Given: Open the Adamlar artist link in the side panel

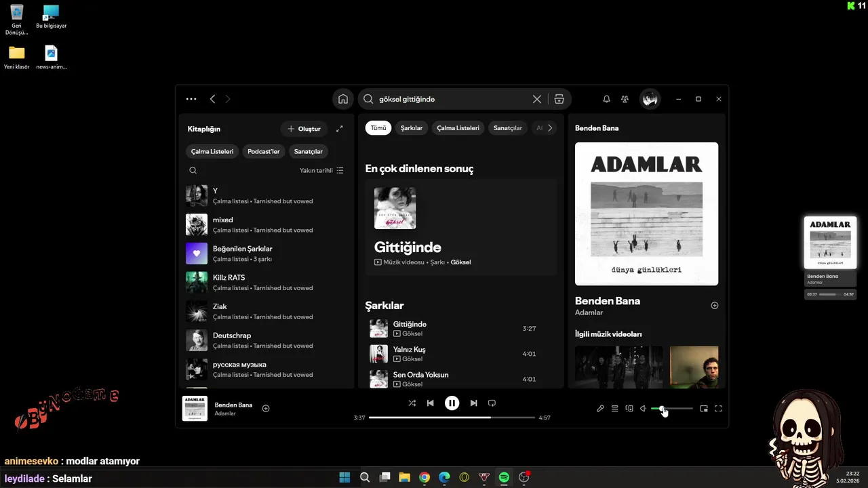Looking at the screenshot, I should point(589,312).
